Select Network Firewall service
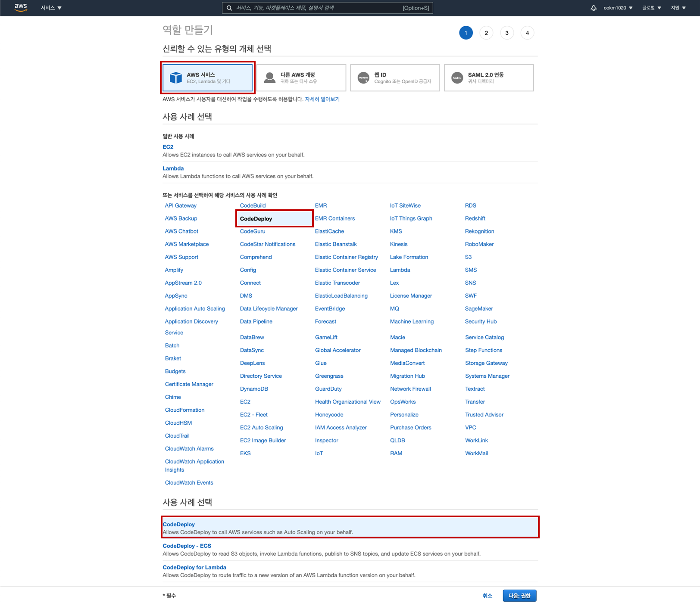The image size is (700, 603). coord(410,389)
